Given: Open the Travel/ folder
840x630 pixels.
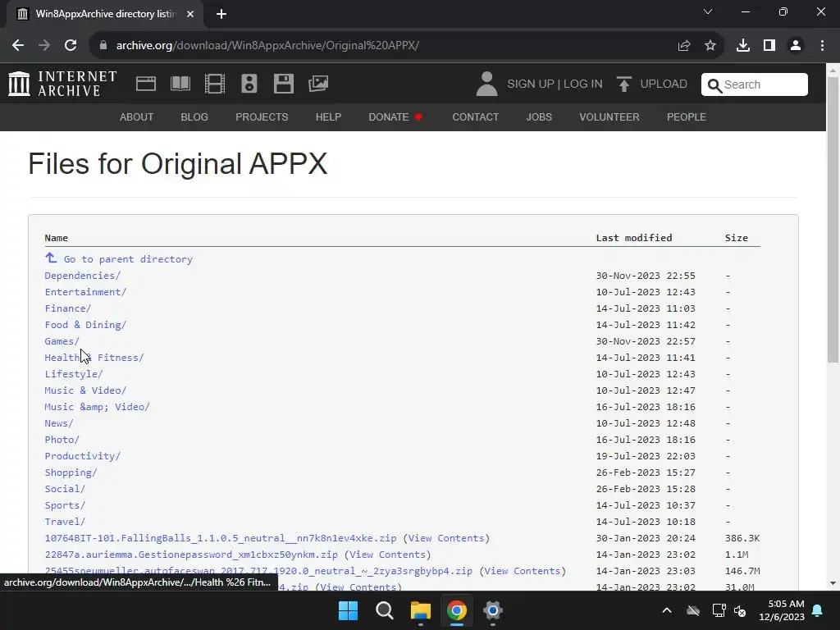Looking at the screenshot, I should pos(65,522).
